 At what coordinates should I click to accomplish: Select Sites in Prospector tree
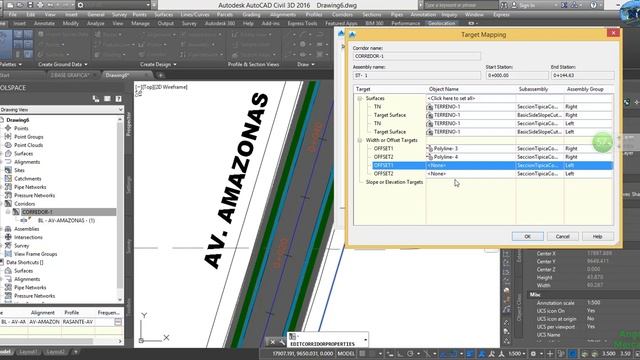click(x=19, y=170)
